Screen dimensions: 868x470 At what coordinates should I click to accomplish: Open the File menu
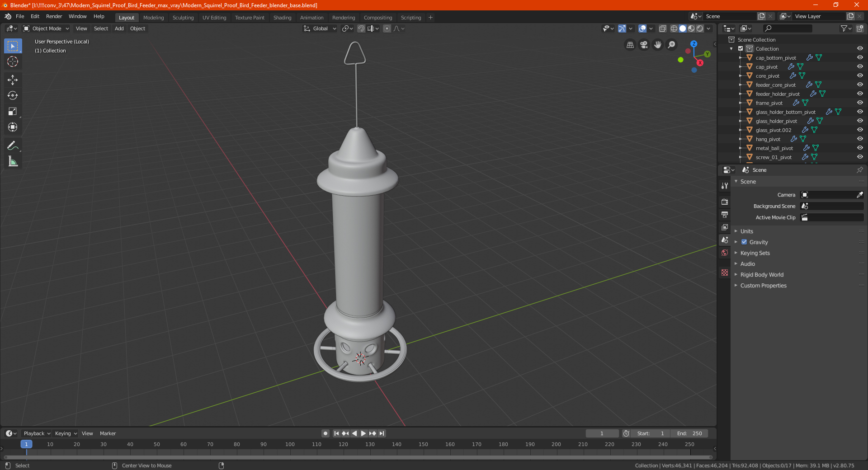pyautogui.click(x=20, y=16)
